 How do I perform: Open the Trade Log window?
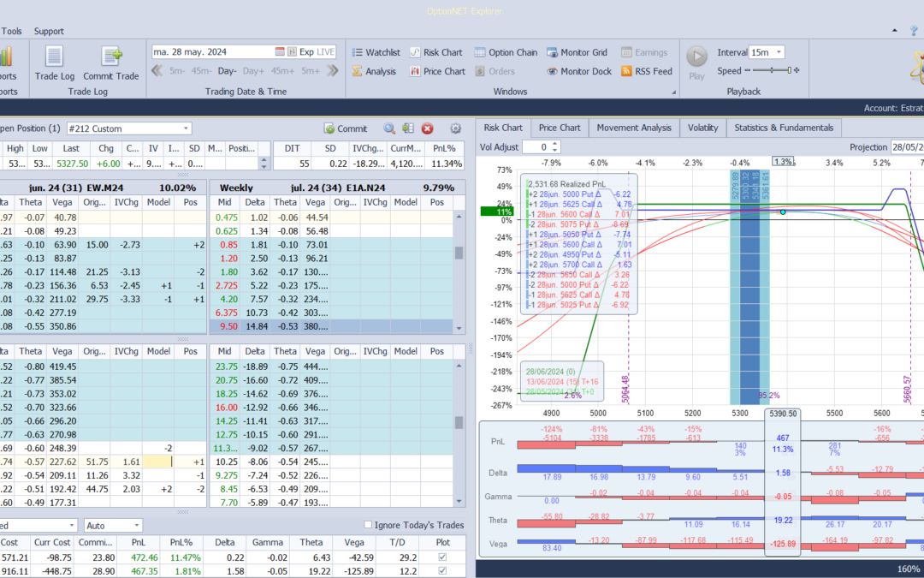pos(54,63)
